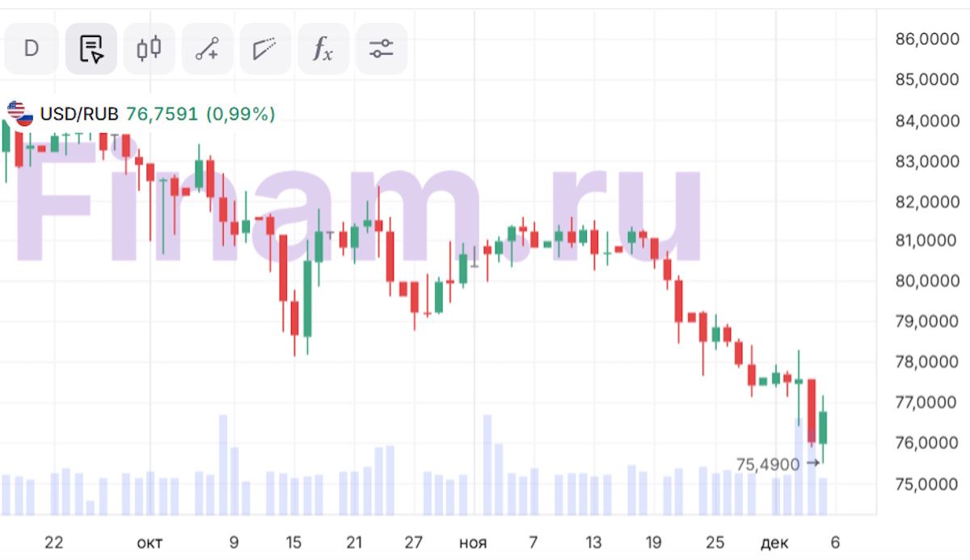Open the fx indicators menu
970x560 pixels.
pyautogui.click(x=323, y=48)
